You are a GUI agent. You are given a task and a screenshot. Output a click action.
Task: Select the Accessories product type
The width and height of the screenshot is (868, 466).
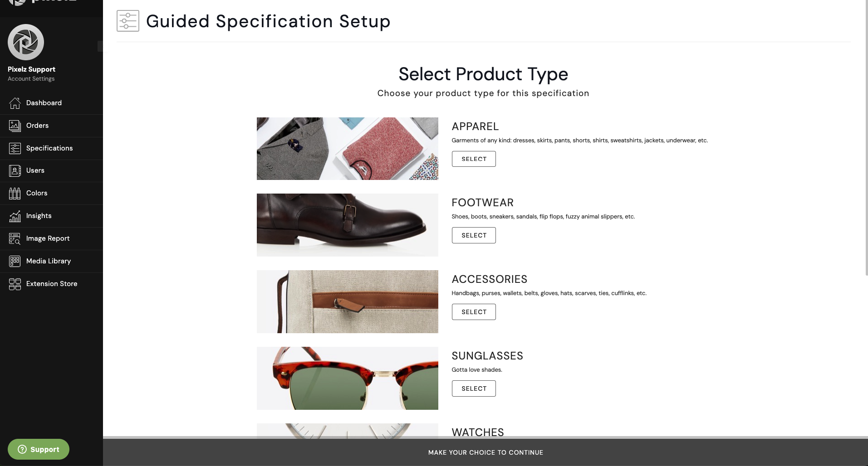click(473, 312)
